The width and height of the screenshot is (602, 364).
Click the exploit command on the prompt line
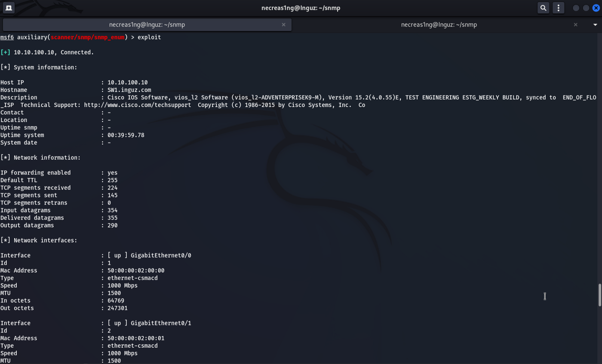coord(149,37)
